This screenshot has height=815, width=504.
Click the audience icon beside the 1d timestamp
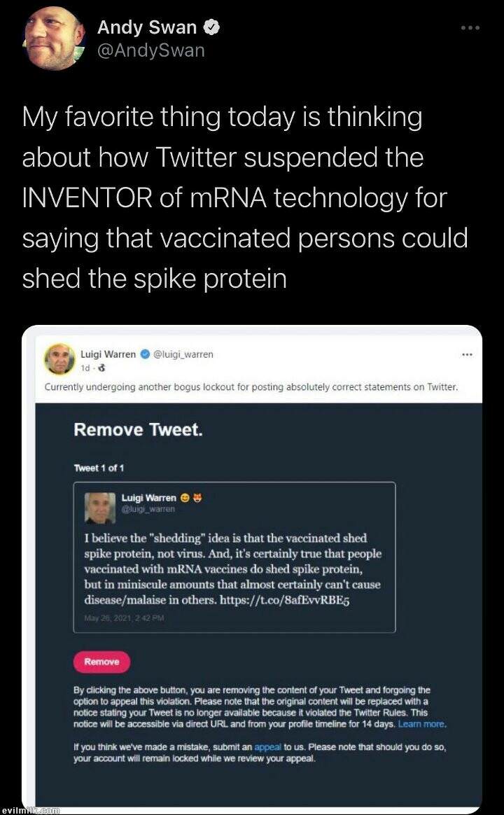[x=101, y=367]
